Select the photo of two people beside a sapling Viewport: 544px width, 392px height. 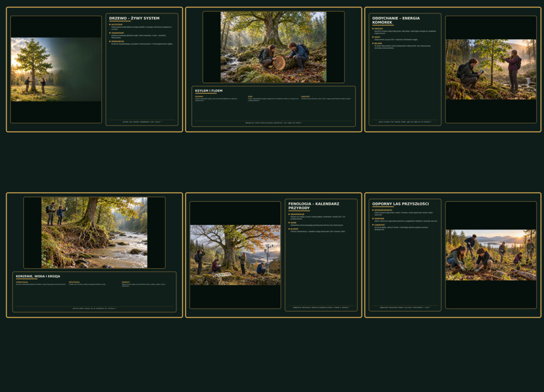point(491,69)
